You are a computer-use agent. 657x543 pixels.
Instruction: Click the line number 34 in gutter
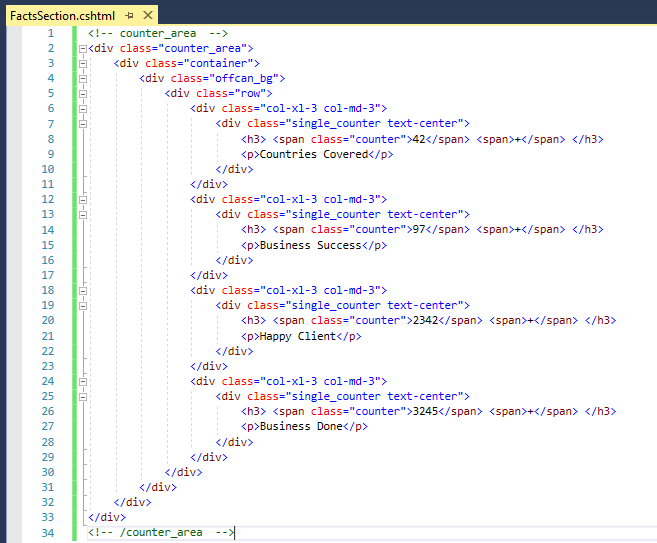point(48,533)
